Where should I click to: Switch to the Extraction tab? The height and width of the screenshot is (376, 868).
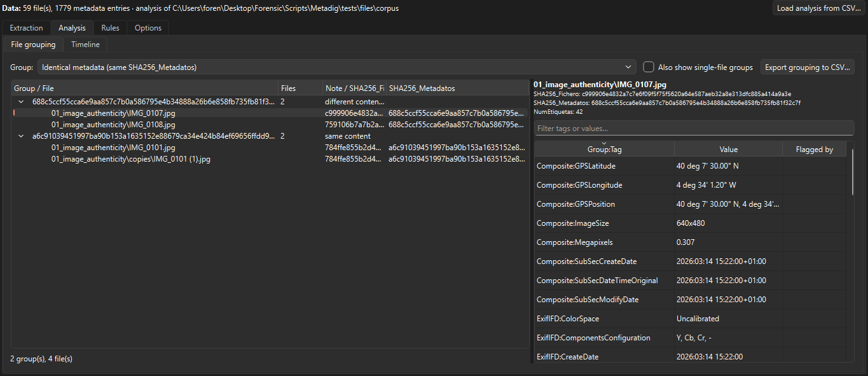click(27, 28)
